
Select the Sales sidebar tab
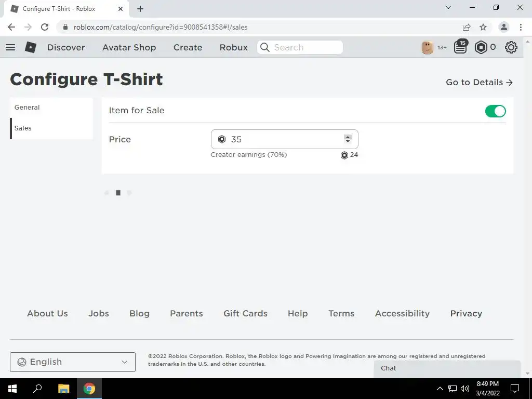tap(51, 128)
